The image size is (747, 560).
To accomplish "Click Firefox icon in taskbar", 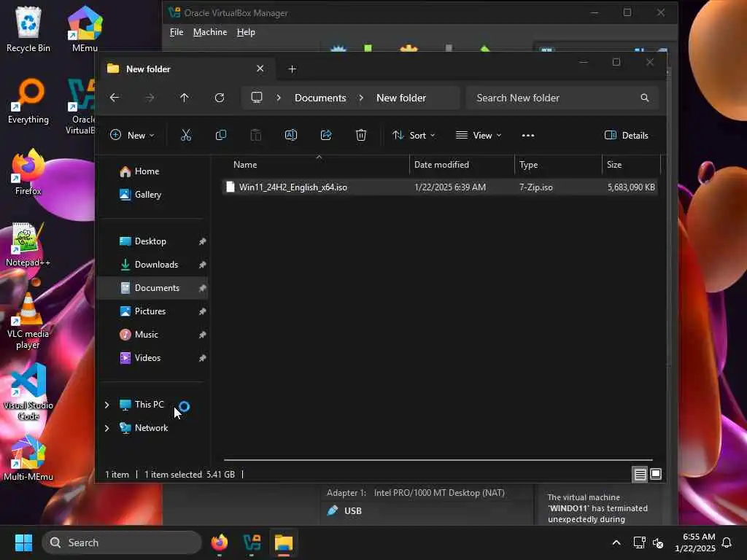I will point(220,542).
